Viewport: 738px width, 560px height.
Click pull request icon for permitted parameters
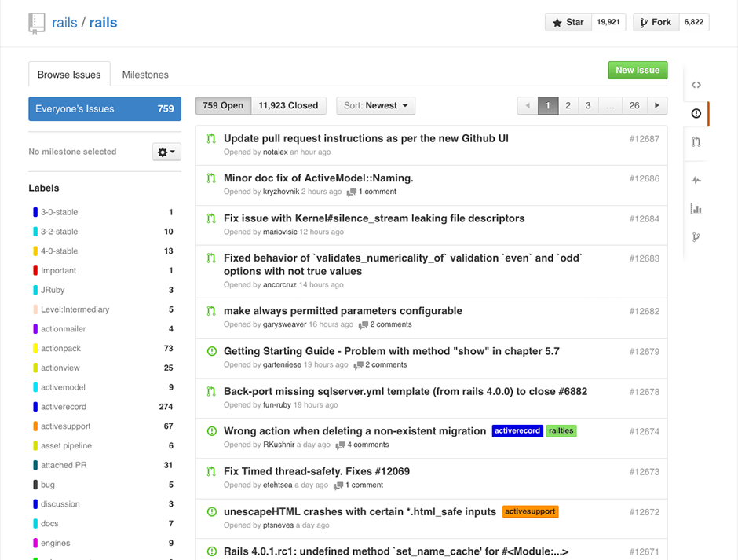pyautogui.click(x=211, y=311)
